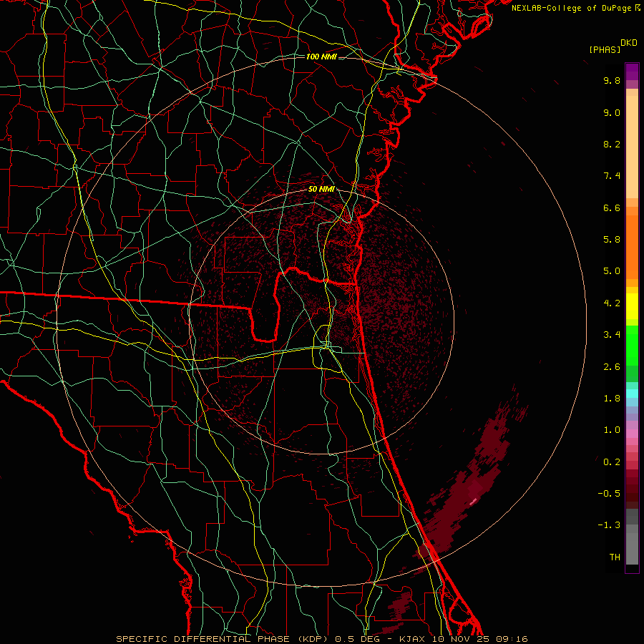Select the -0.5 value on the scale

(x=609, y=494)
